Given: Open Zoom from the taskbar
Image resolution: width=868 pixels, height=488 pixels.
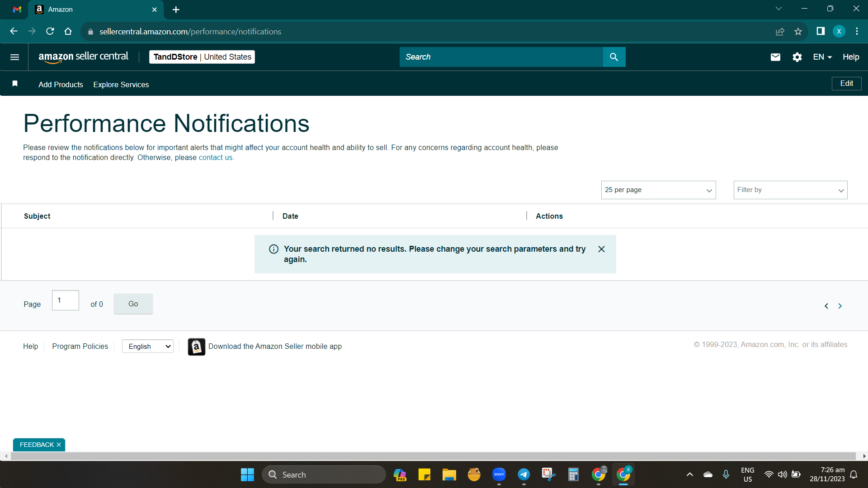Looking at the screenshot, I should click(x=499, y=474).
